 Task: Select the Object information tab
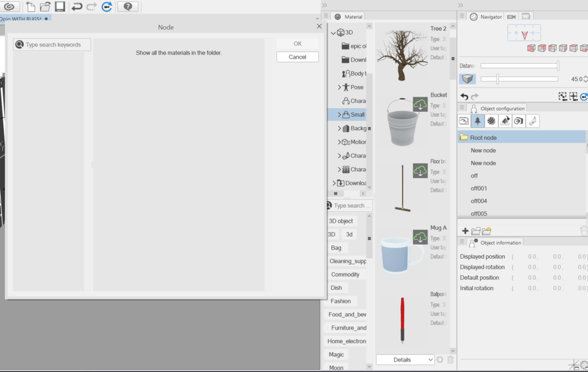[496, 242]
